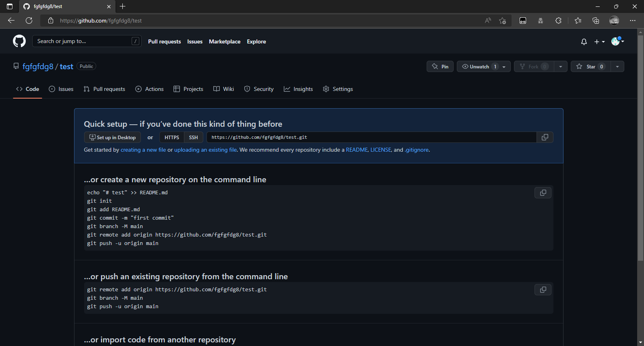The image size is (644, 346).
Task: Open the tab actions menu icon
Action: pos(10,6)
